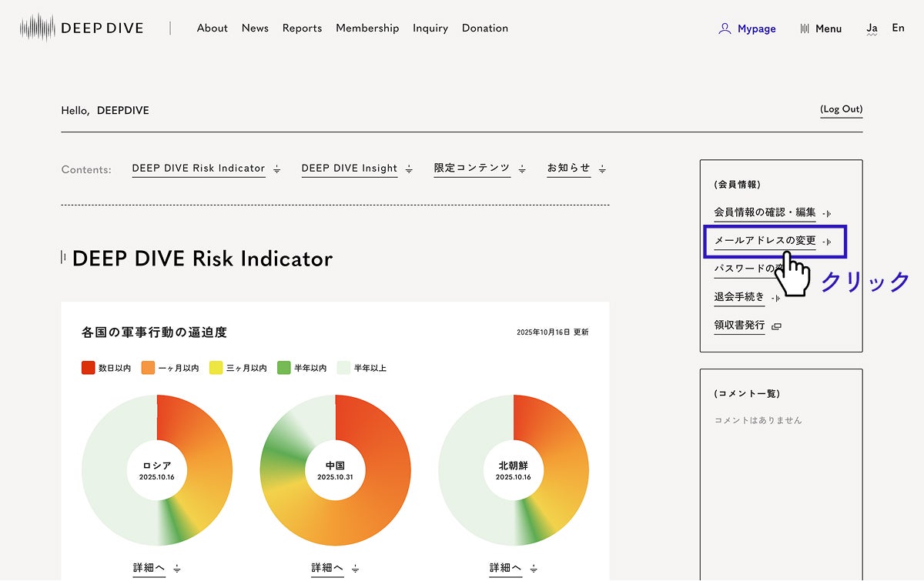Viewport: 924px width, 581px height.
Task: Open the Membership nav item
Action: (x=367, y=28)
